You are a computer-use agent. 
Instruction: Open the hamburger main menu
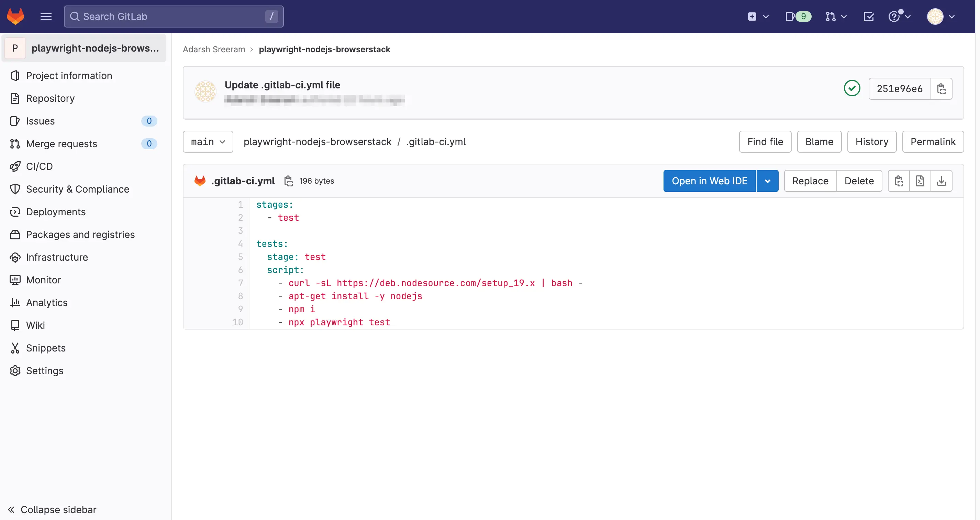(x=46, y=17)
